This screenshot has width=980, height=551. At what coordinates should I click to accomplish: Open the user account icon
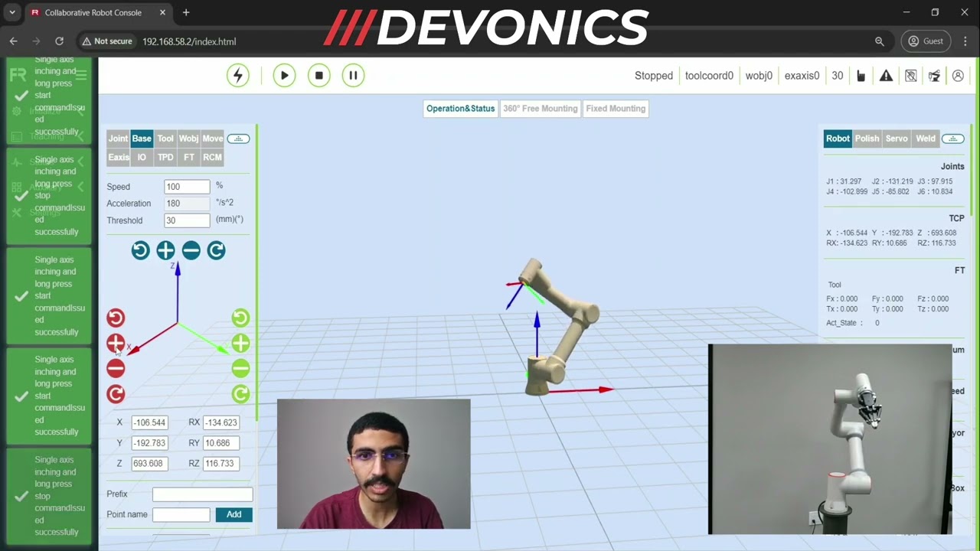(958, 76)
